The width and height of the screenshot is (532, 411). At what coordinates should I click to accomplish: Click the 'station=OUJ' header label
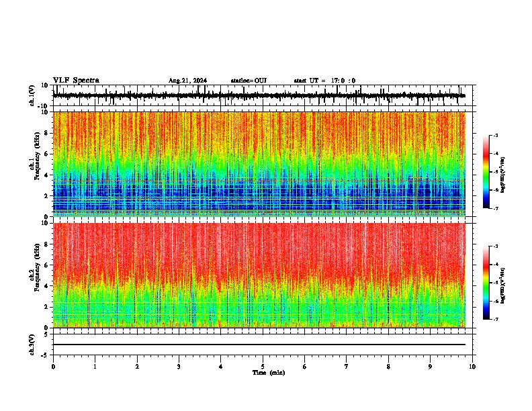(249, 81)
